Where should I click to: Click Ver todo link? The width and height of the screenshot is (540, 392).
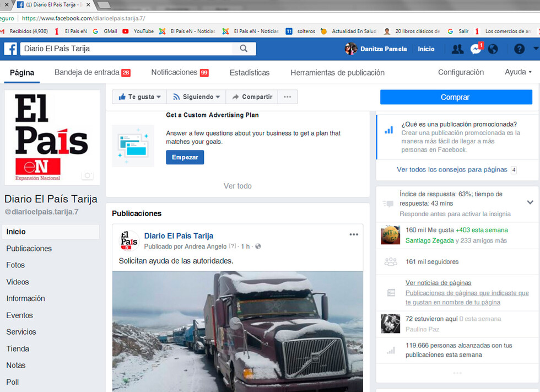pyautogui.click(x=237, y=186)
